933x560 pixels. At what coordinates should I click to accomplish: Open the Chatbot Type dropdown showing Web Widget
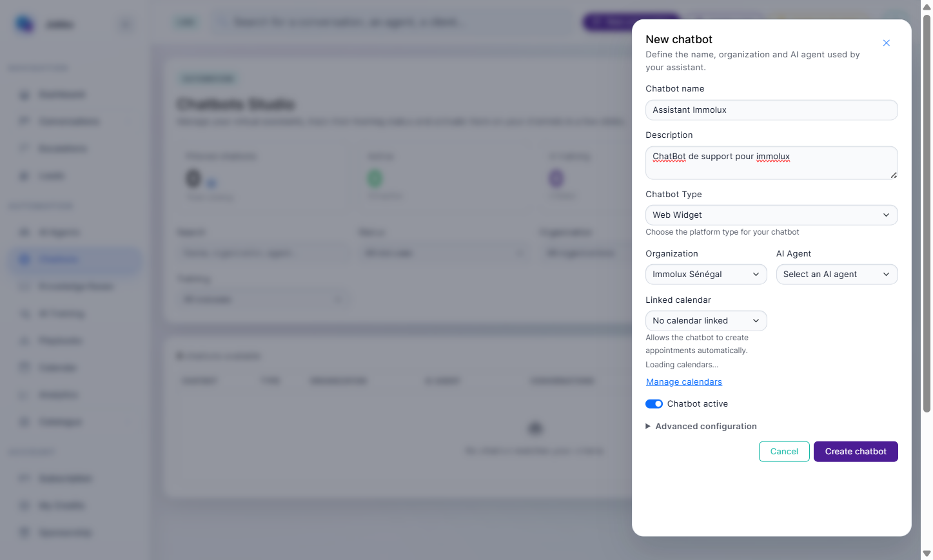772,215
